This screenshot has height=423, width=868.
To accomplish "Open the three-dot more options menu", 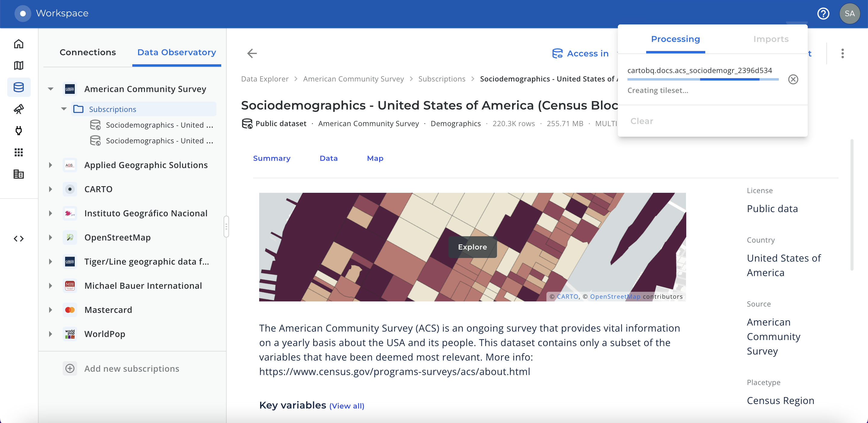I will pyautogui.click(x=842, y=53).
